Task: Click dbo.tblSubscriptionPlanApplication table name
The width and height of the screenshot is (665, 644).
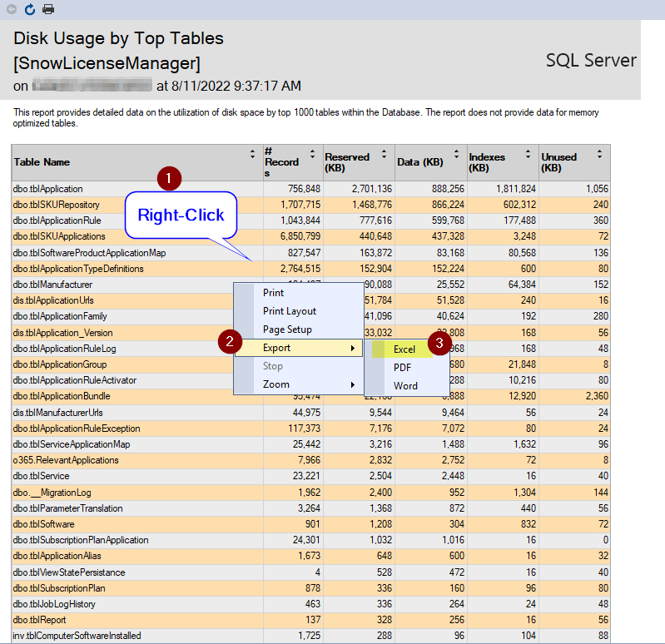Action: tap(81, 540)
